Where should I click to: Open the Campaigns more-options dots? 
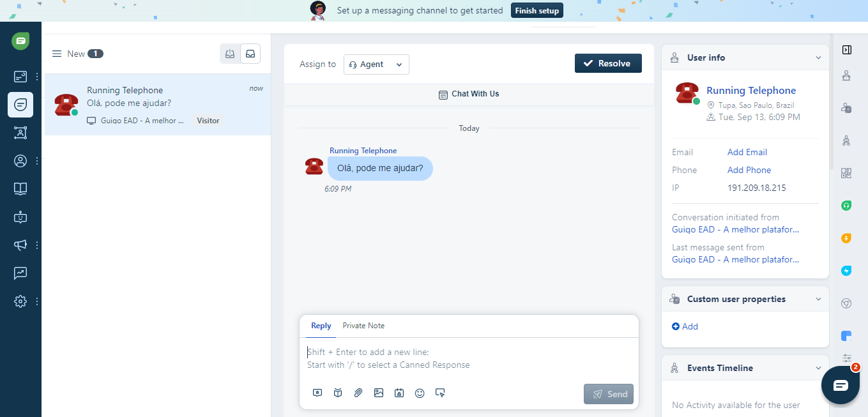[x=37, y=245]
